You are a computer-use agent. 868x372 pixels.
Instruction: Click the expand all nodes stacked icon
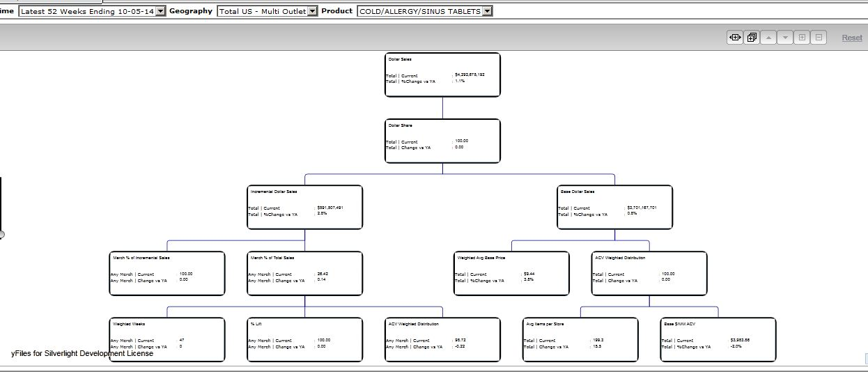(x=752, y=38)
